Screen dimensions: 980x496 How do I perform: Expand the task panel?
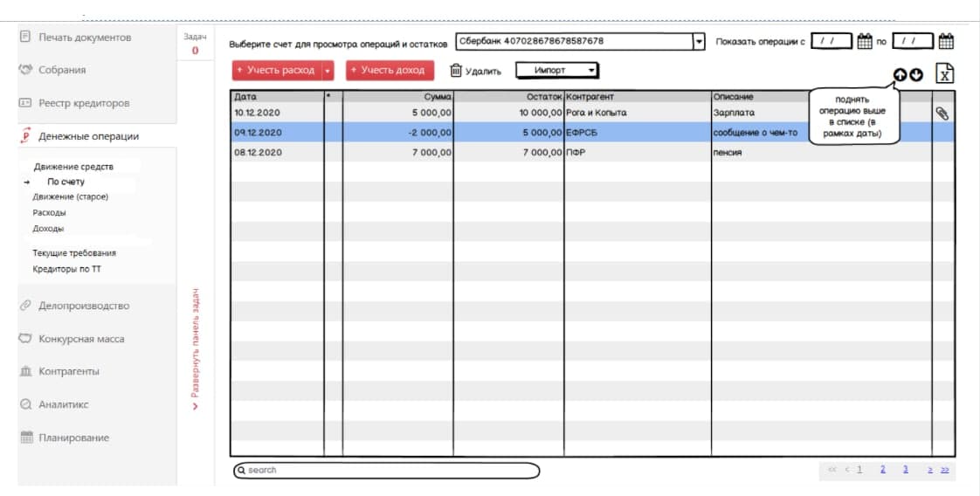click(x=196, y=349)
